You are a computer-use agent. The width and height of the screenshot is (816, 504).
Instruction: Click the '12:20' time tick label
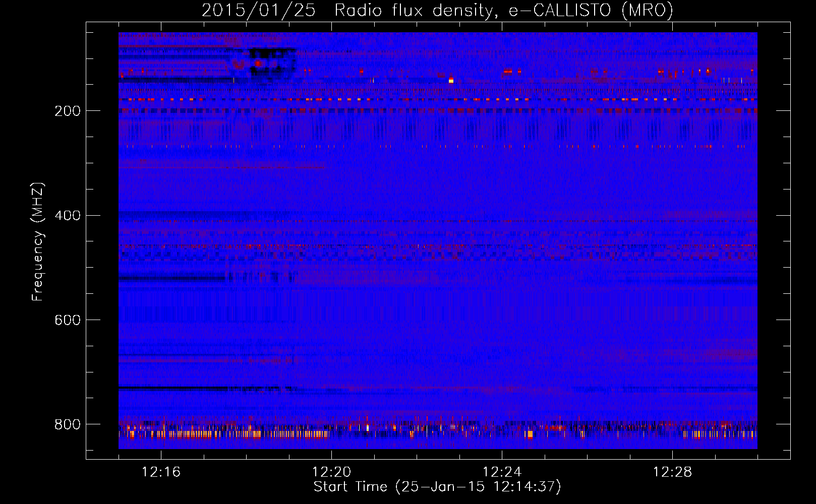tap(331, 472)
